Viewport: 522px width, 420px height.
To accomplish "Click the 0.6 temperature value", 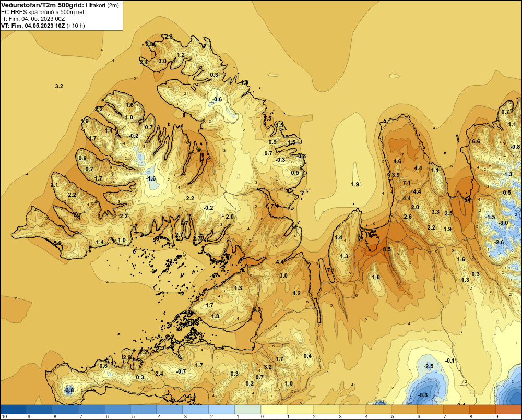I will click(x=103, y=366).
